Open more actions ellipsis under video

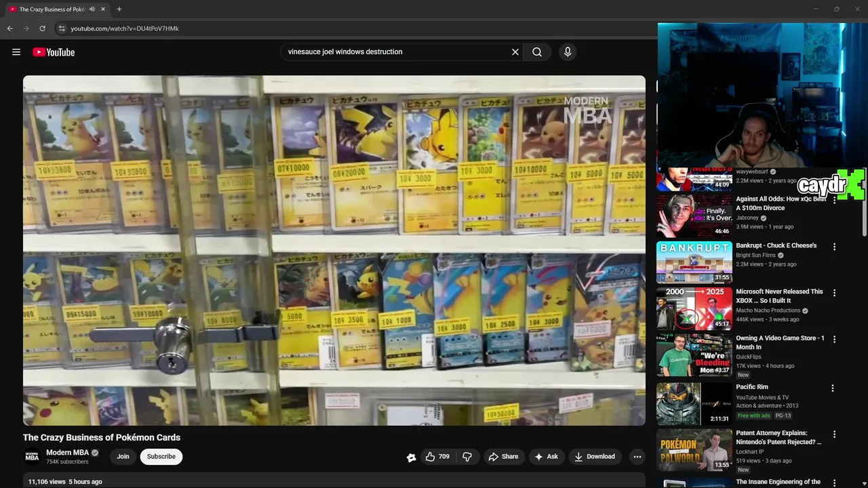click(637, 457)
